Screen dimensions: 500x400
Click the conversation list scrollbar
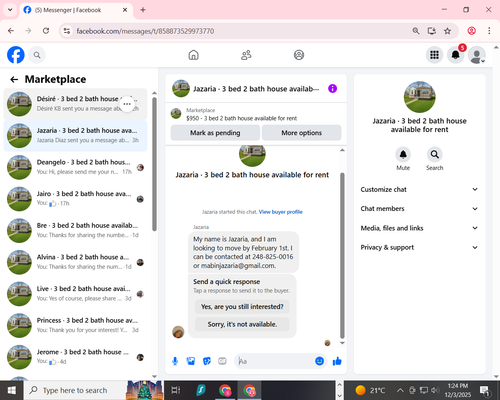tap(154, 164)
